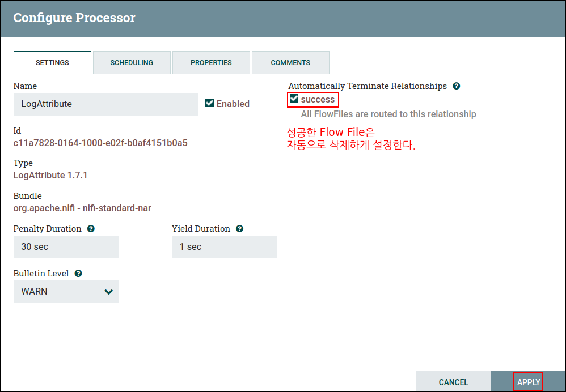Screen dimensions: 566x392
Task: Switch to the PROPERTIES tab
Action: [211, 62]
